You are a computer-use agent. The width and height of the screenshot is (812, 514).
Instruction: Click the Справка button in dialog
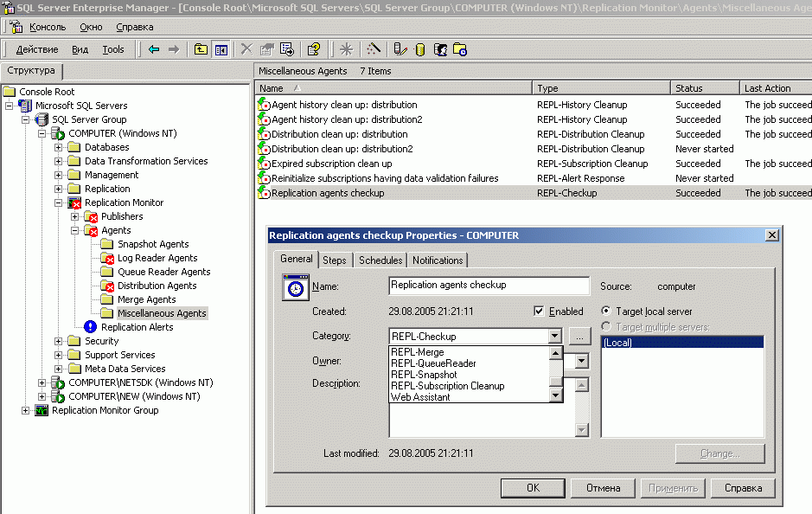743,487
